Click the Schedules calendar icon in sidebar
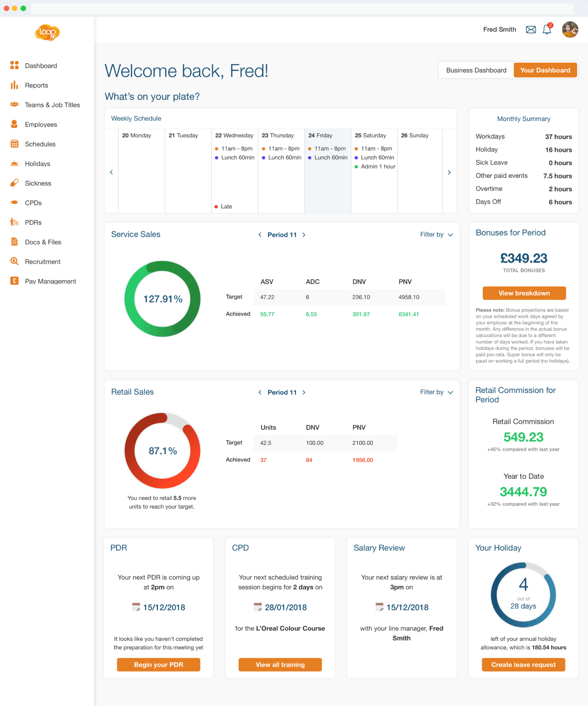This screenshot has width=588, height=706. (x=14, y=144)
